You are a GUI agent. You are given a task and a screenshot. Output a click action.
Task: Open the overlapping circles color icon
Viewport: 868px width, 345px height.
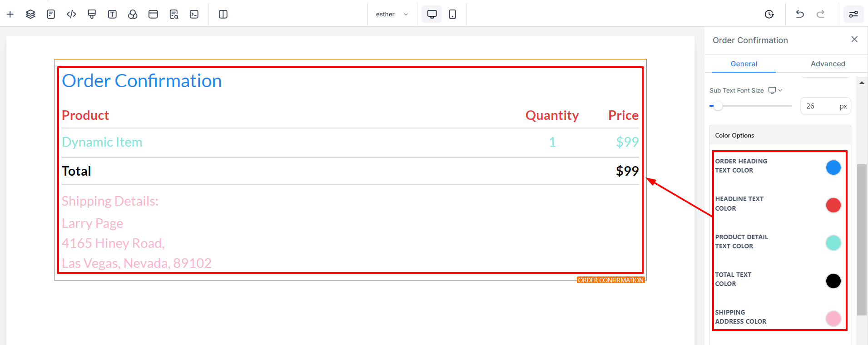point(133,15)
